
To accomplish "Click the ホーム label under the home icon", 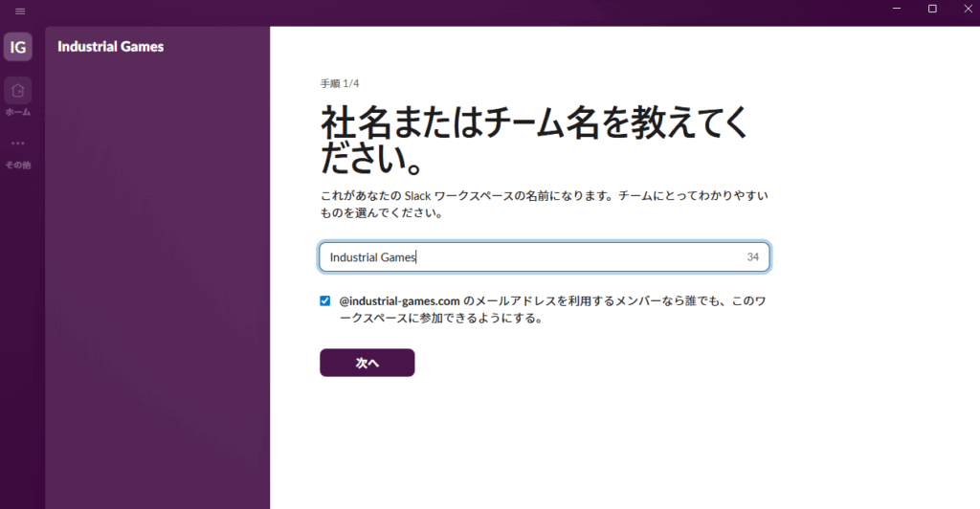I will [18, 112].
